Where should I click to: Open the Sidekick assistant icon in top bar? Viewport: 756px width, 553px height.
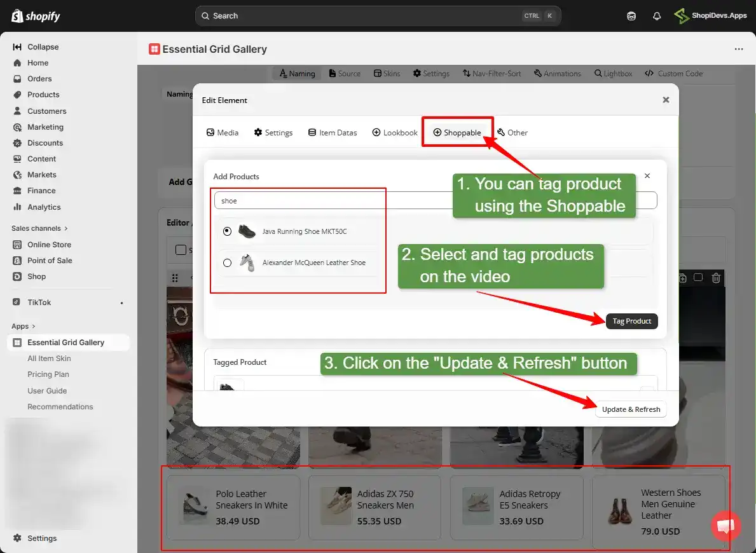631,16
